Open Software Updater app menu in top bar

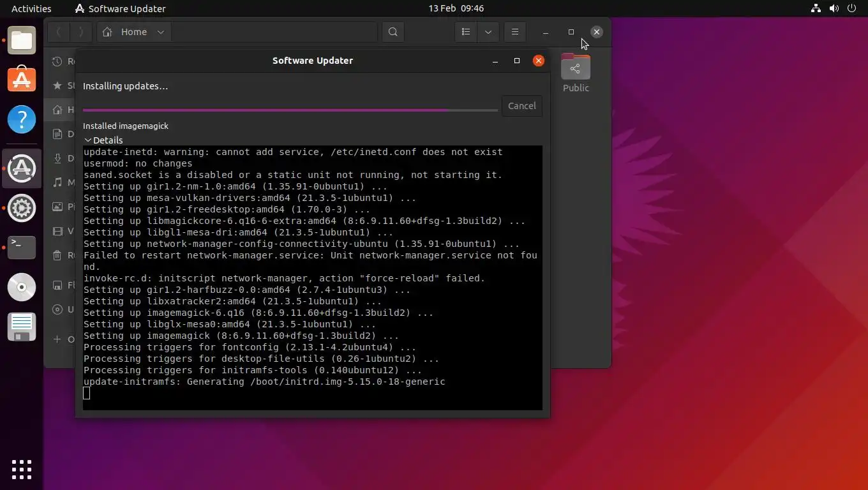click(x=121, y=8)
